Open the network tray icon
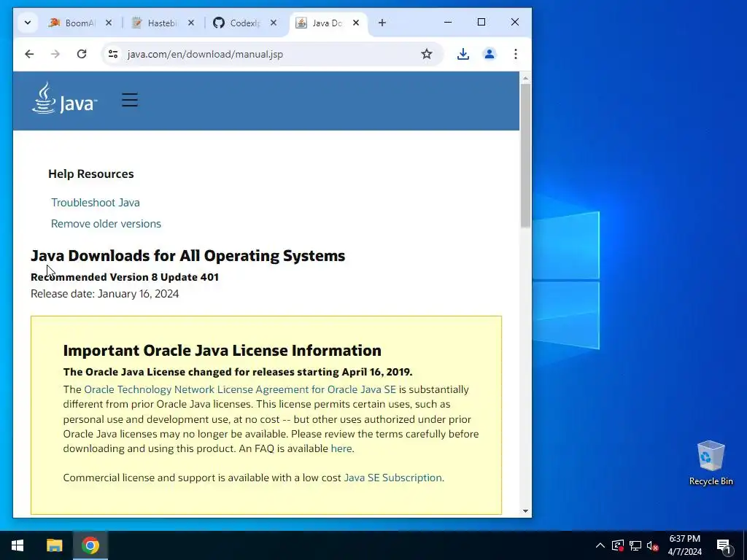This screenshot has height=560, width=747. pyautogui.click(x=635, y=545)
